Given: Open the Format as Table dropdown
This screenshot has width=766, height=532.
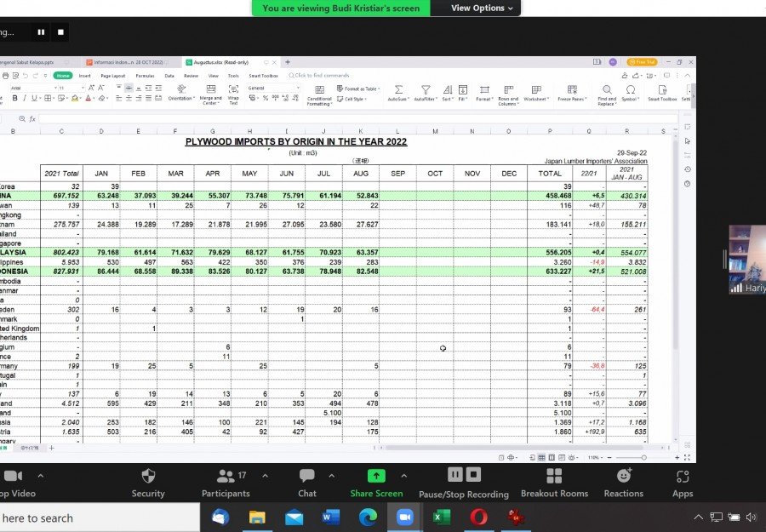Looking at the screenshot, I should pyautogui.click(x=358, y=89).
